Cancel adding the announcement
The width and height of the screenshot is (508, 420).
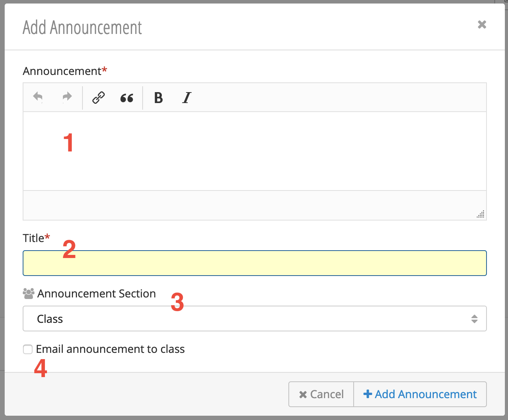pyautogui.click(x=321, y=394)
